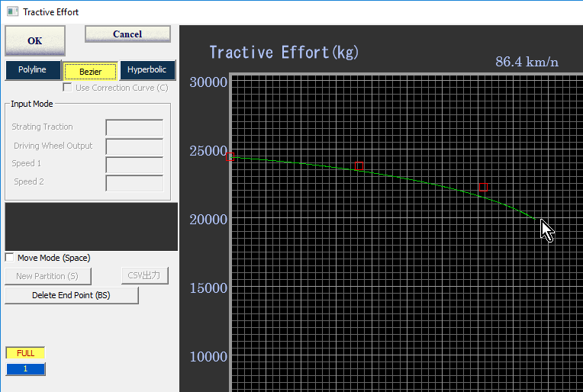This screenshot has width=583, height=392.
Task: Click the Input Mode group label
Action: pos(32,104)
